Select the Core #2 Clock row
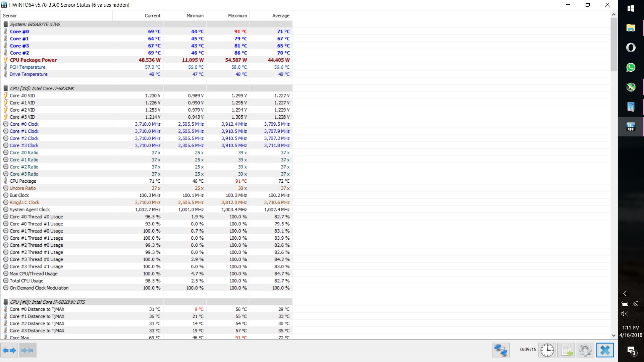The width and height of the screenshot is (644, 362). pyautogui.click(x=146, y=138)
